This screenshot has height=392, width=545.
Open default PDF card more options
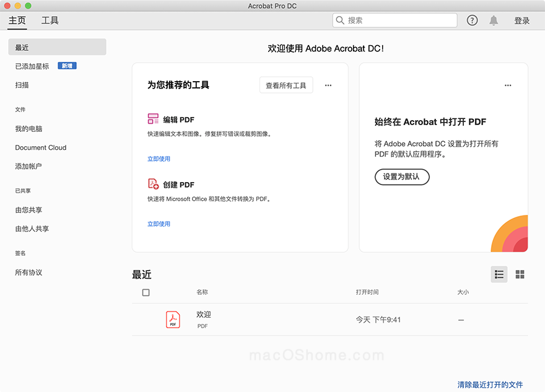(x=508, y=85)
